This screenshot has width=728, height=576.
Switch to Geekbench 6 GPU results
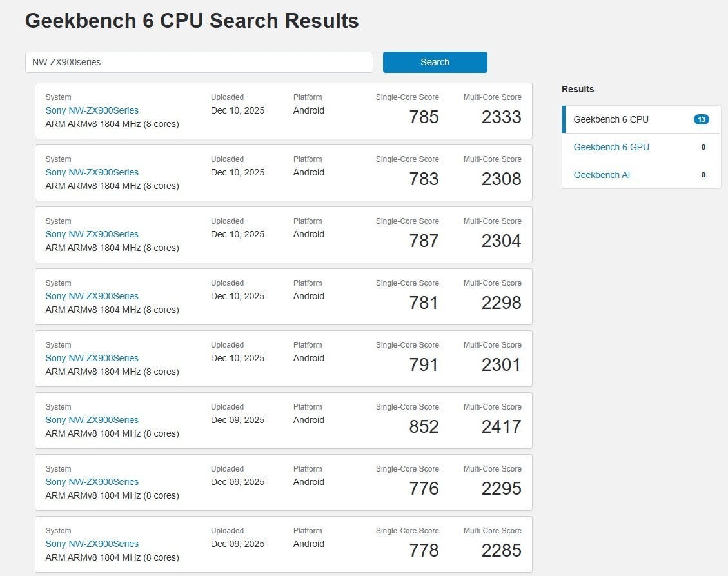tap(611, 147)
